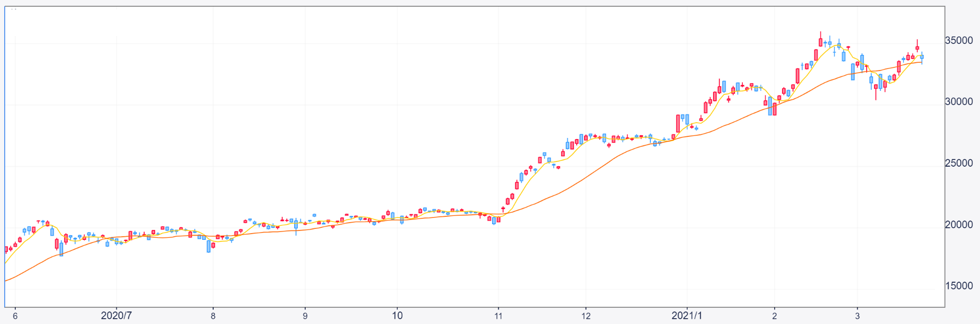This screenshot has width=980, height=324.
Task: Click the 15000 price axis label
Action: [959, 286]
